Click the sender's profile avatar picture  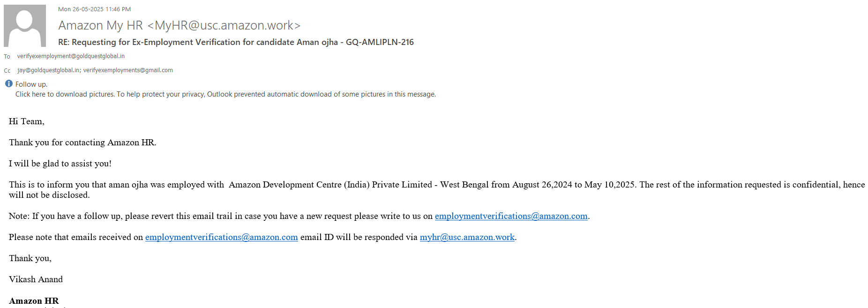pyautogui.click(x=25, y=26)
